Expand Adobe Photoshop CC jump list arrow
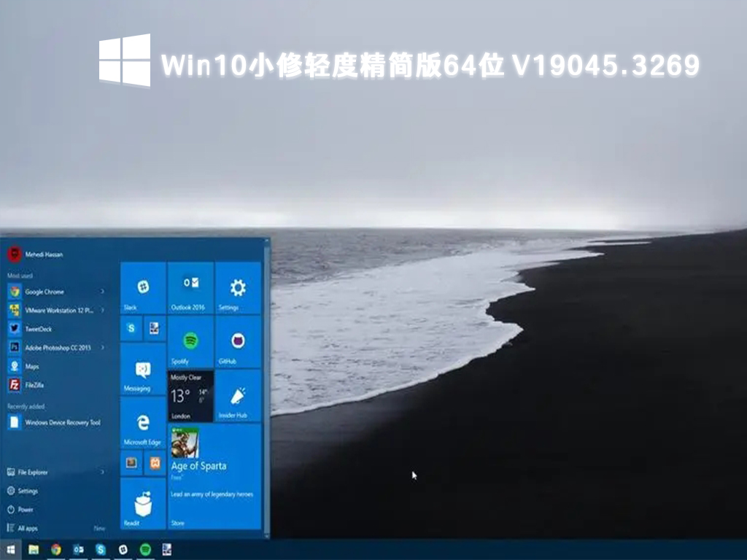This screenshot has width=747, height=560. click(x=102, y=348)
